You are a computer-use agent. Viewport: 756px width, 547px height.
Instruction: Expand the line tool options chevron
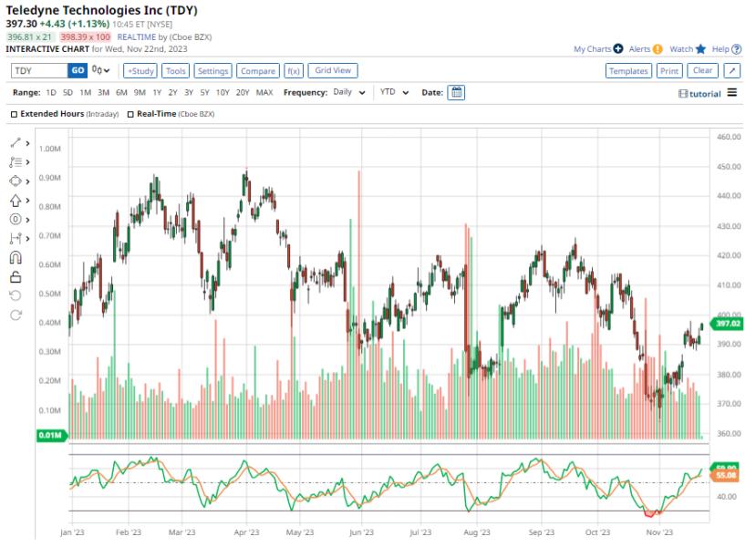27,143
